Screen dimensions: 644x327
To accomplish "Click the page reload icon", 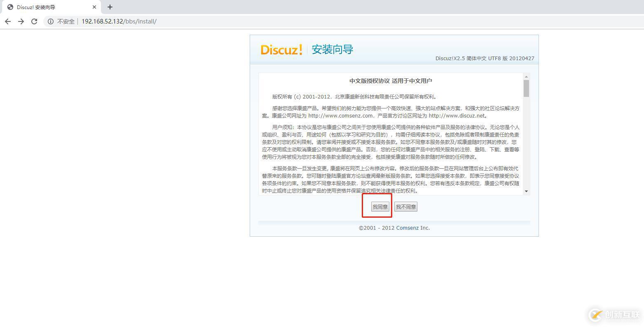I will 35,21.
